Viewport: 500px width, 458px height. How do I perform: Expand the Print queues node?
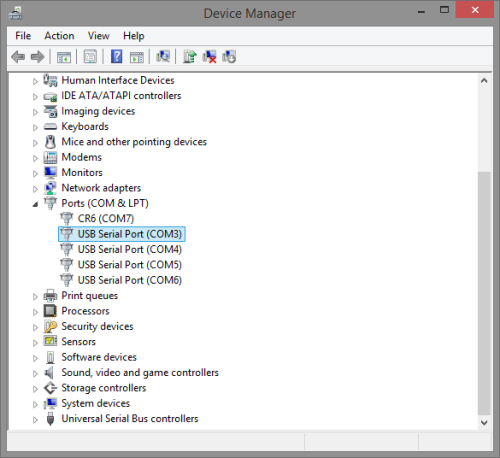pos(35,296)
